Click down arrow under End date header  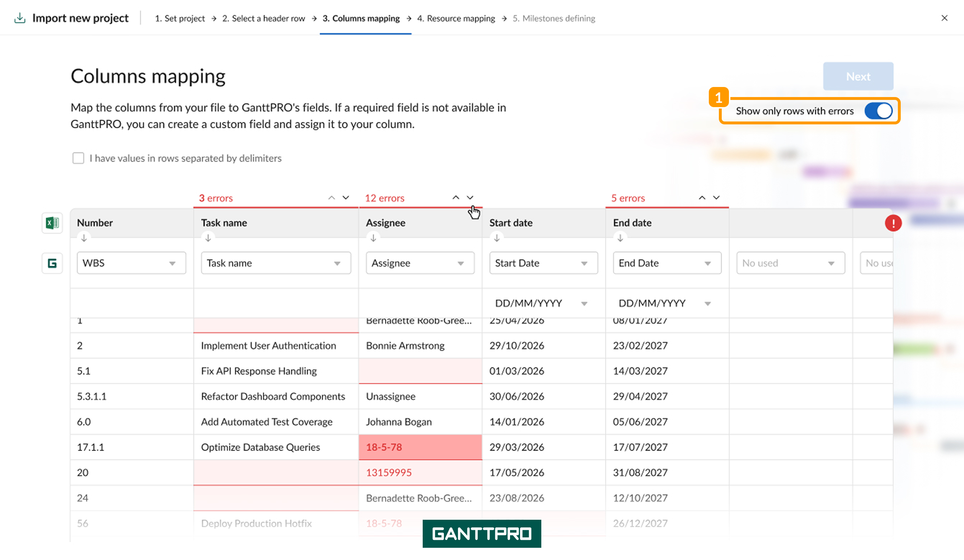pos(620,238)
